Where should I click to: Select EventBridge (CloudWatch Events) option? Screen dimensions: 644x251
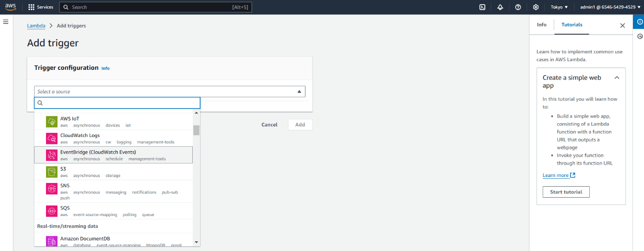pyautogui.click(x=114, y=155)
